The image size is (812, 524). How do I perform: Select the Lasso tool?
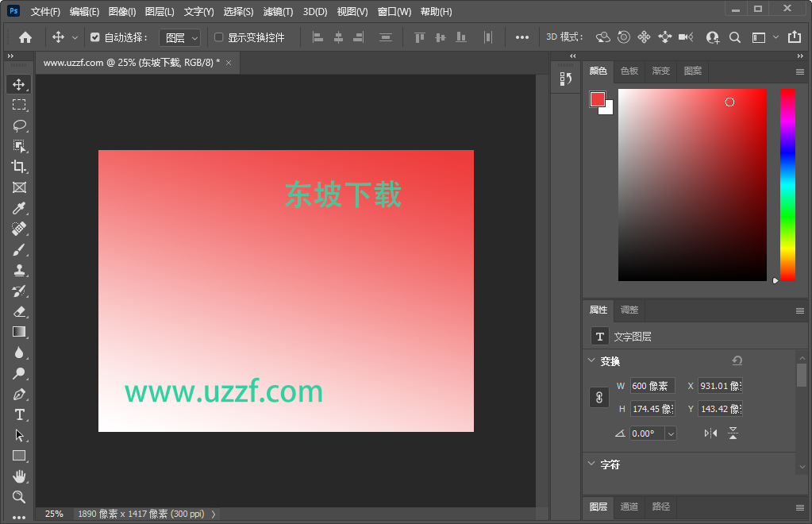(x=19, y=125)
